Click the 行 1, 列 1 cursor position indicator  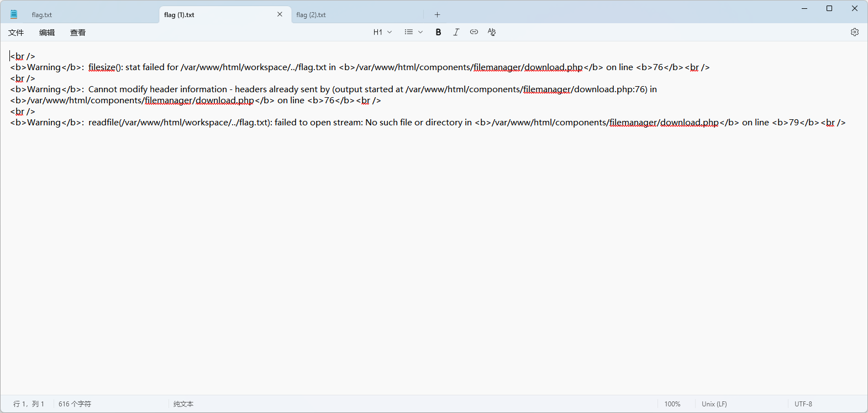coord(29,404)
